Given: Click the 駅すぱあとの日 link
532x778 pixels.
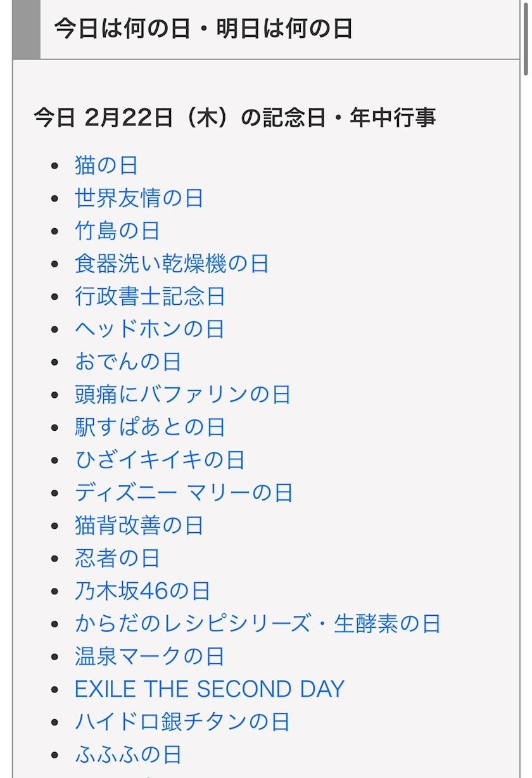Looking at the screenshot, I should [x=149, y=428].
